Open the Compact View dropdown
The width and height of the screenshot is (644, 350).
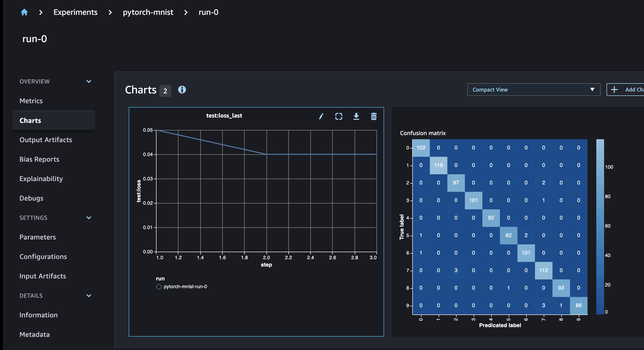click(534, 90)
